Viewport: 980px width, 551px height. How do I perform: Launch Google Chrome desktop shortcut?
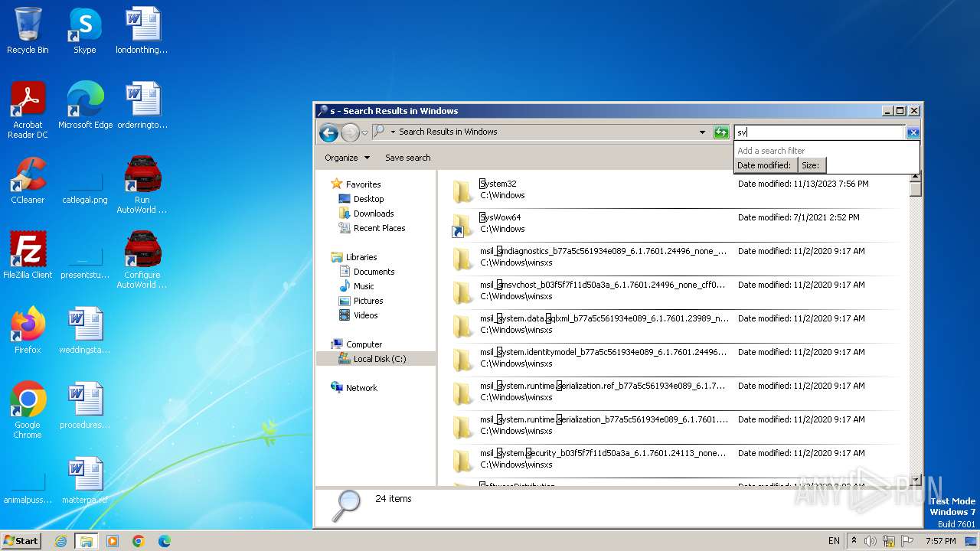tap(28, 409)
